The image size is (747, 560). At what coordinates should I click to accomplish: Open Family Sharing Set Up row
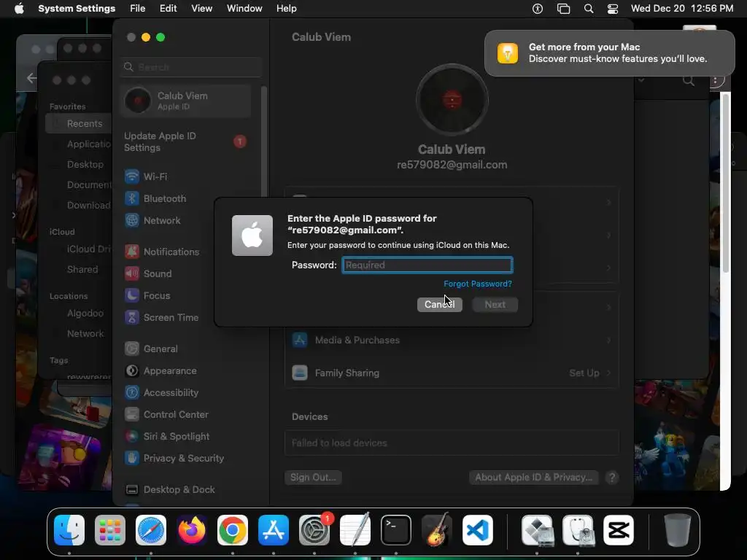(452, 373)
